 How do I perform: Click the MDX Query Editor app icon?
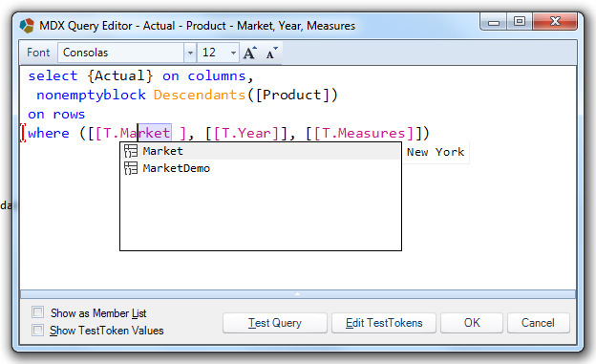[x=27, y=26]
